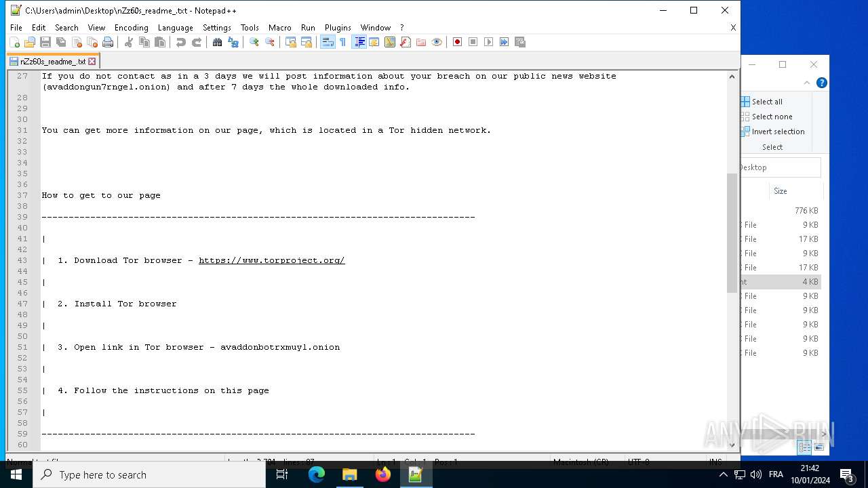Viewport: 868px width, 488px height.
Task: Cut selection with the scissors icon
Action: pos(129,42)
